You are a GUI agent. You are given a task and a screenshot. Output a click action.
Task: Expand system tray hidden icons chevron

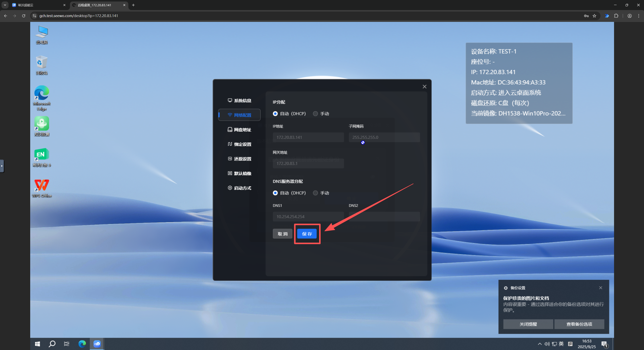click(540, 344)
